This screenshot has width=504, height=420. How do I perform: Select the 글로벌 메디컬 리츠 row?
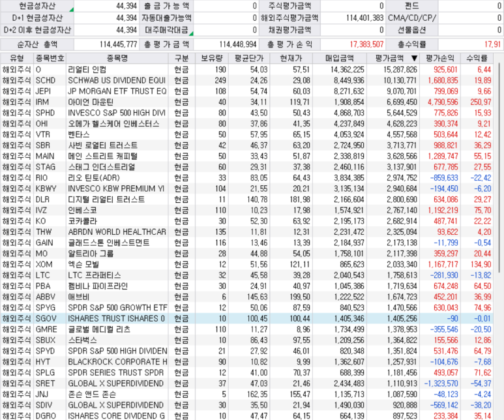247,329
